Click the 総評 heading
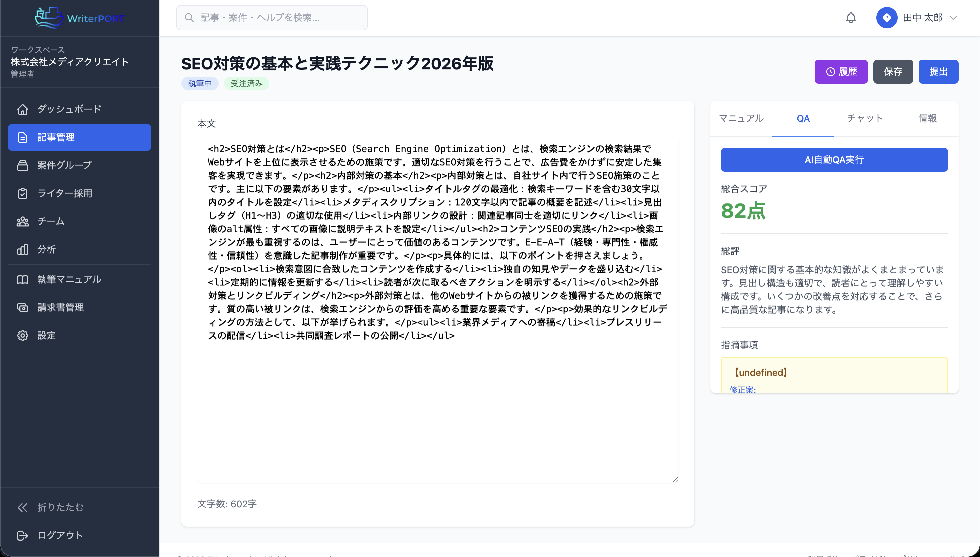Screen dimensions: 980x557 (x=730, y=251)
